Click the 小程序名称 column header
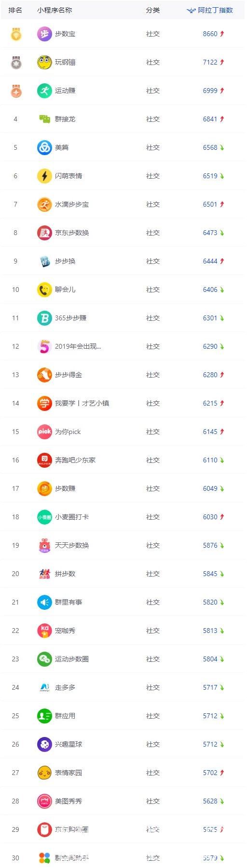 coord(55,10)
